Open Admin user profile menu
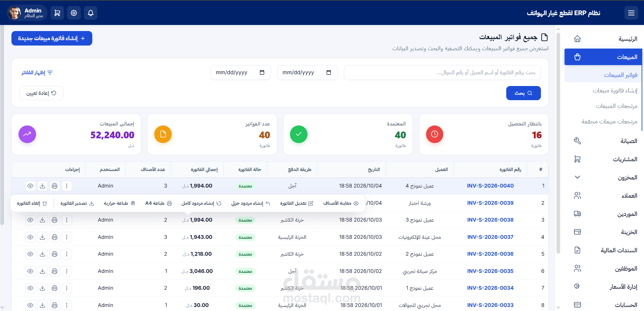 tap(27, 13)
